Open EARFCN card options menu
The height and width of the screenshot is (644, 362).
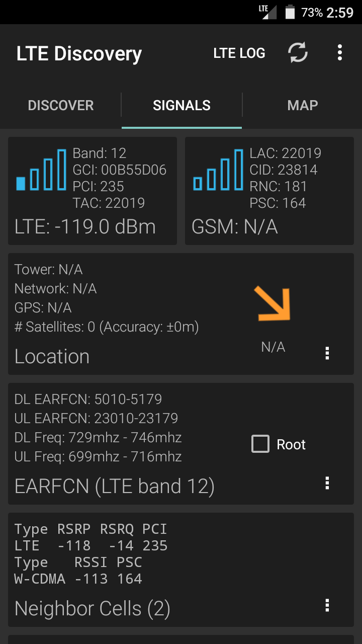coord(327,483)
